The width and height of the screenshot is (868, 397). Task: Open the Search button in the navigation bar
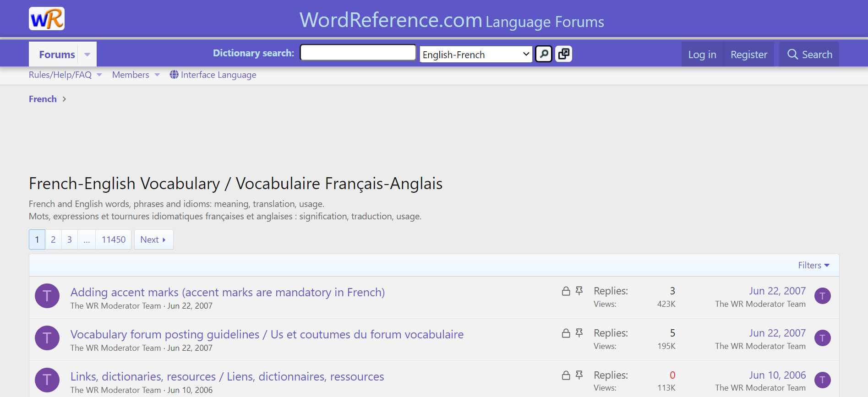[809, 54]
